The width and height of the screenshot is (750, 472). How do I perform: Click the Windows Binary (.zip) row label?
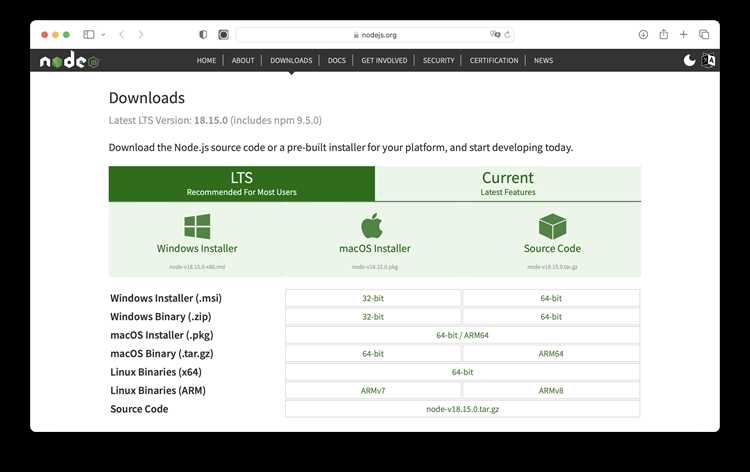click(x=161, y=317)
